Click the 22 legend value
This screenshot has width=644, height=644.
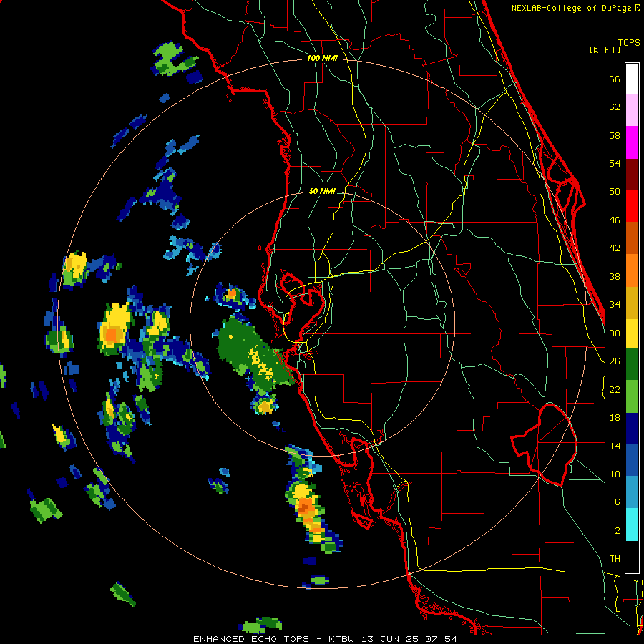click(615, 389)
